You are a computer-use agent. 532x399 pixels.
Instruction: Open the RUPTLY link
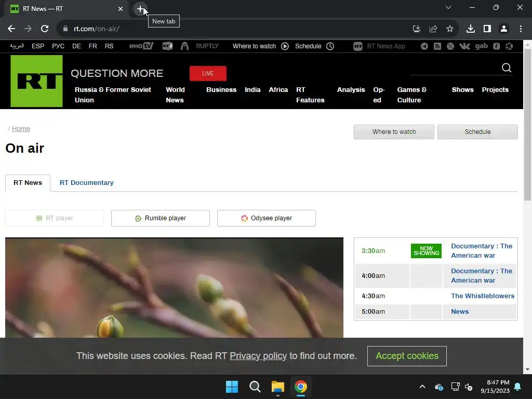tap(207, 46)
